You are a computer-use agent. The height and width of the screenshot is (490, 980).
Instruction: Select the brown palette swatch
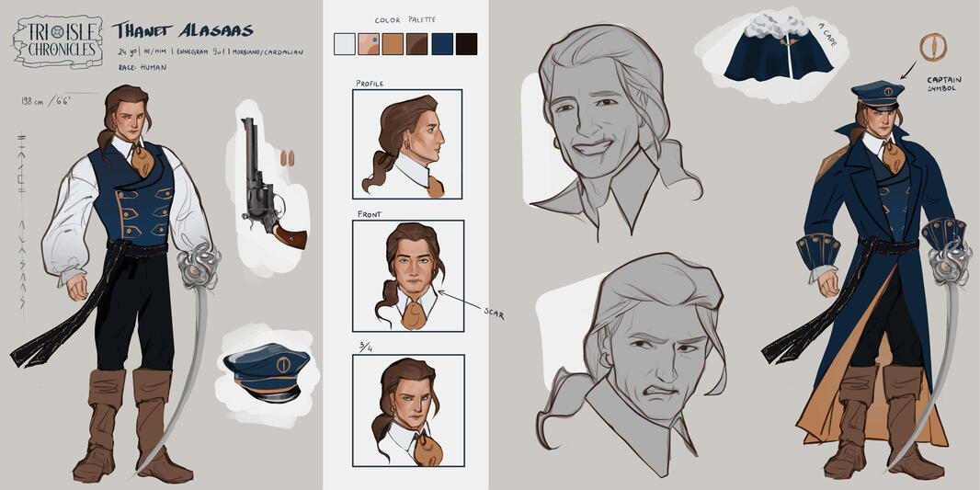[x=416, y=44]
